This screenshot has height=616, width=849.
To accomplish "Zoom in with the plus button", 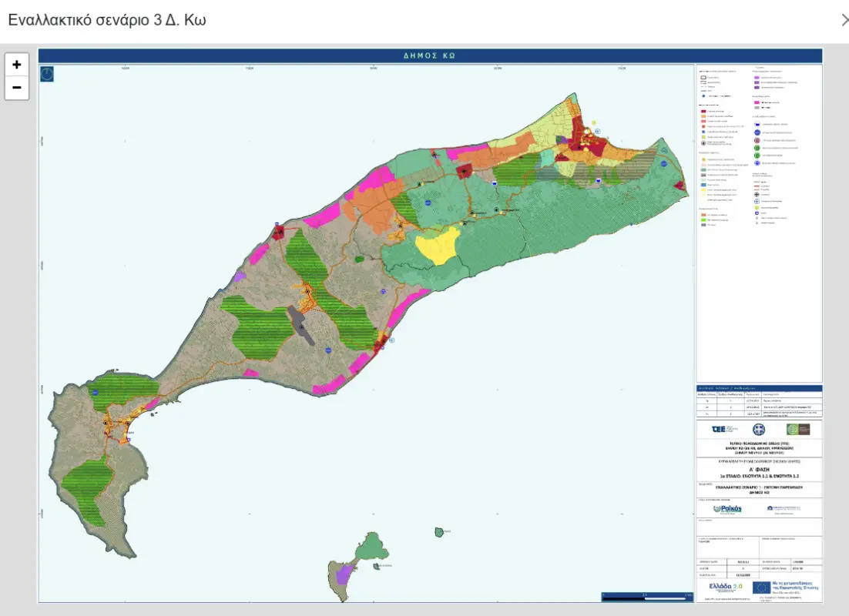I will tap(17, 65).
